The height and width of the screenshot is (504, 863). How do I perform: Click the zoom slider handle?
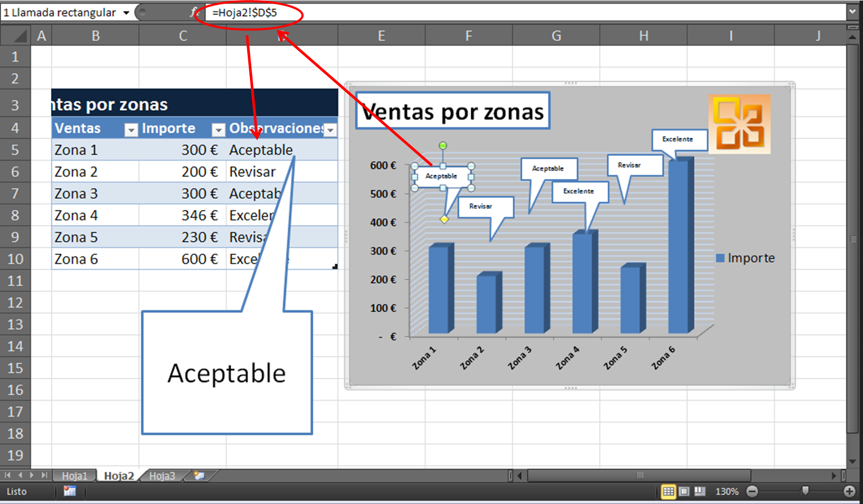point(805,491)
